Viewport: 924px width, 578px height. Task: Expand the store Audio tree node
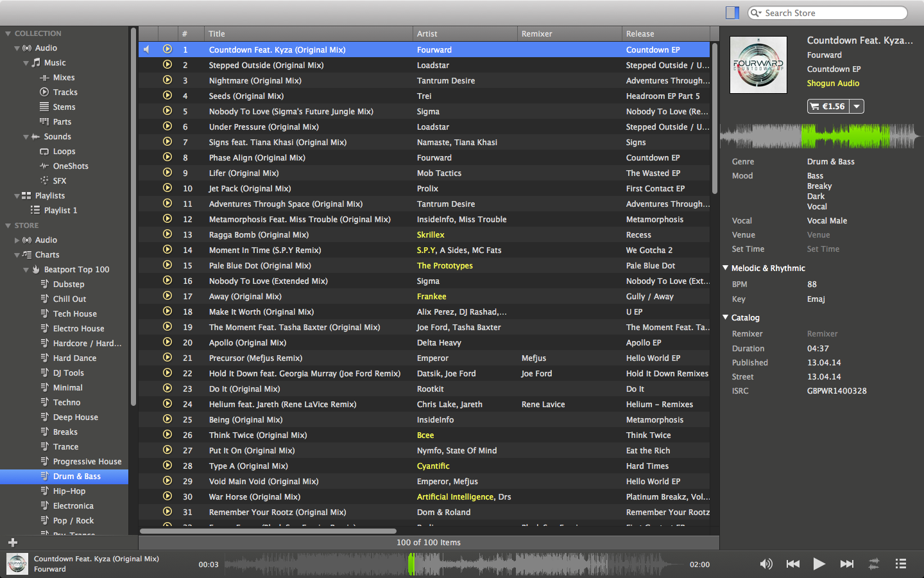pos(17,240)
